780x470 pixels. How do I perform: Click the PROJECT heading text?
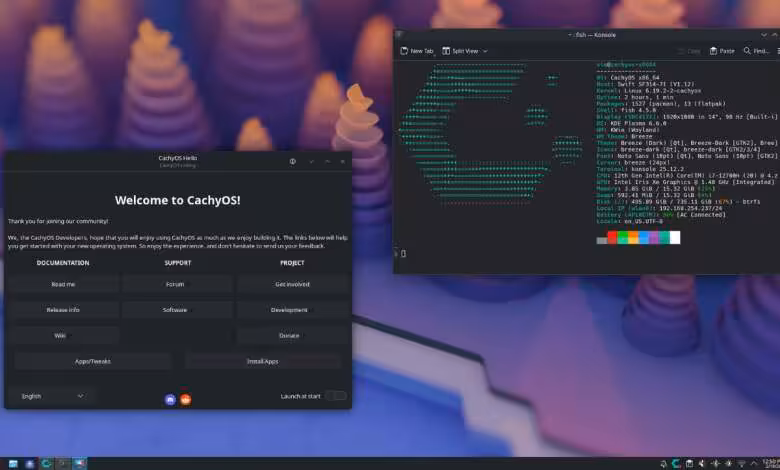292,263
